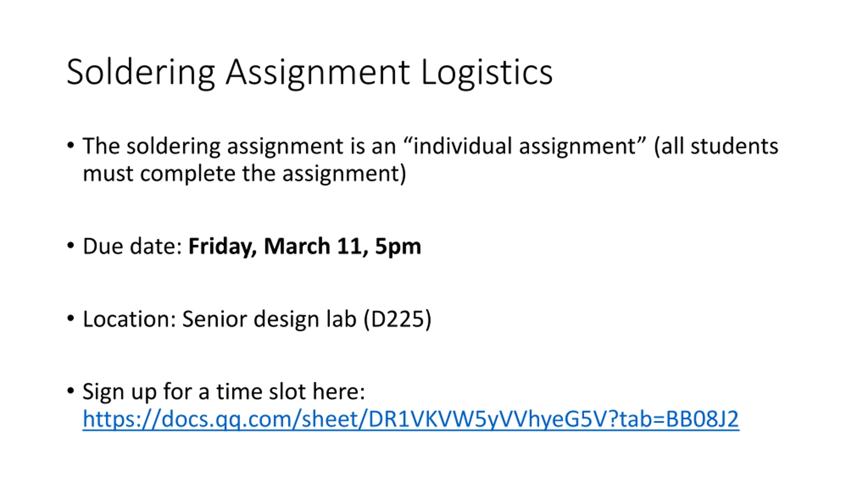
Task: Click the "Soldering Assignment Logistics" slide title
Action: click(x=310, y=73)
